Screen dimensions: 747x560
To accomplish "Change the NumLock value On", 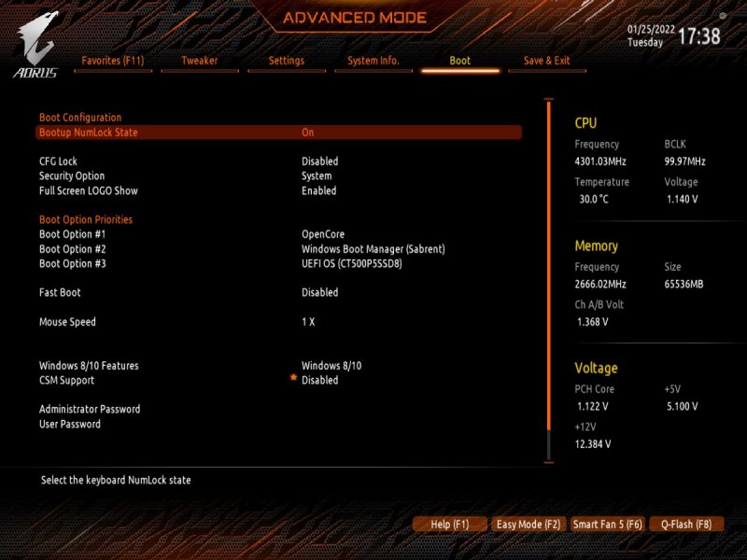I will click(x=308, y=133).
